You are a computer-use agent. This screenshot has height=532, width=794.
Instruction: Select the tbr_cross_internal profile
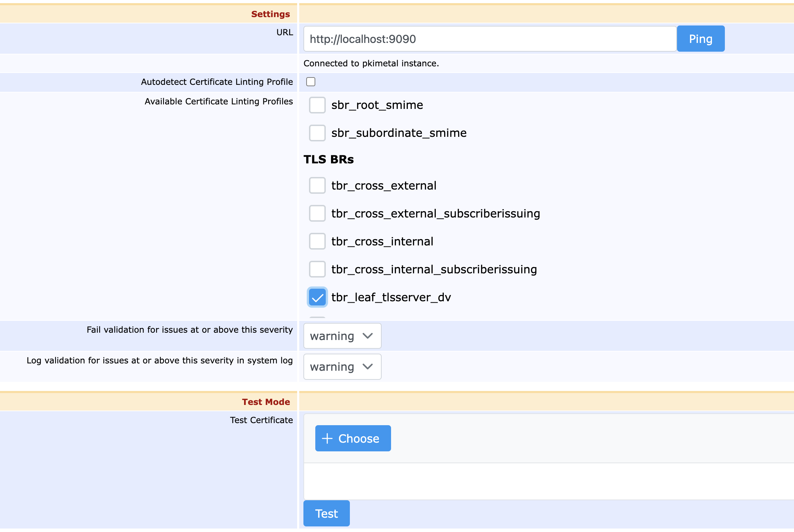click(x=317, y=241)
